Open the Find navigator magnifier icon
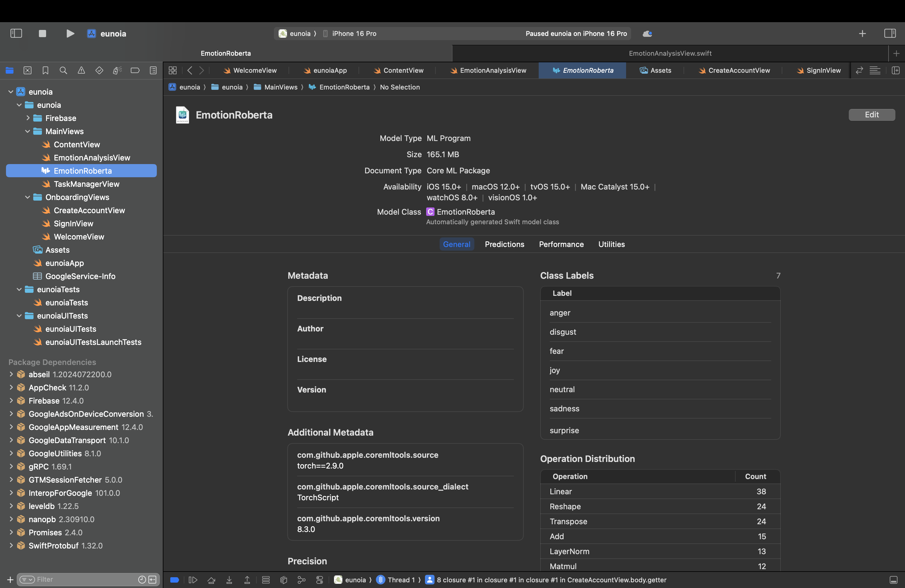The image size is (905, 588). (x=63, y=70)
